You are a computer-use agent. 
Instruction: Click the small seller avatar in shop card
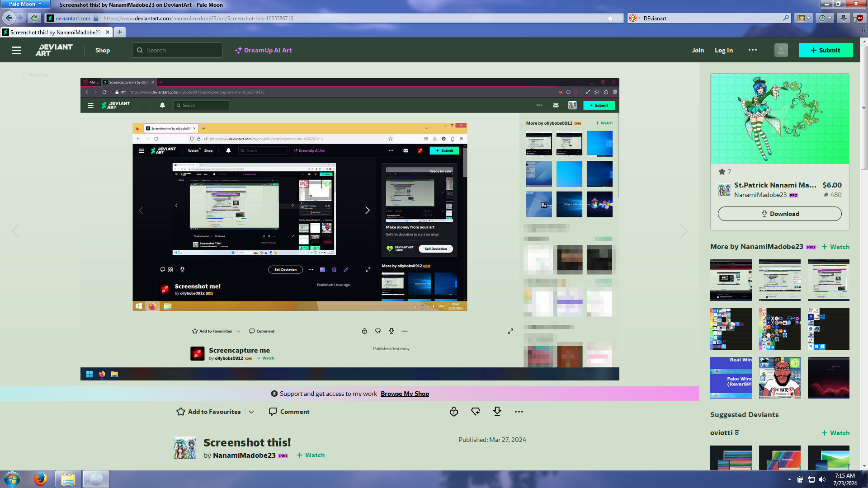tap(724, 190)
